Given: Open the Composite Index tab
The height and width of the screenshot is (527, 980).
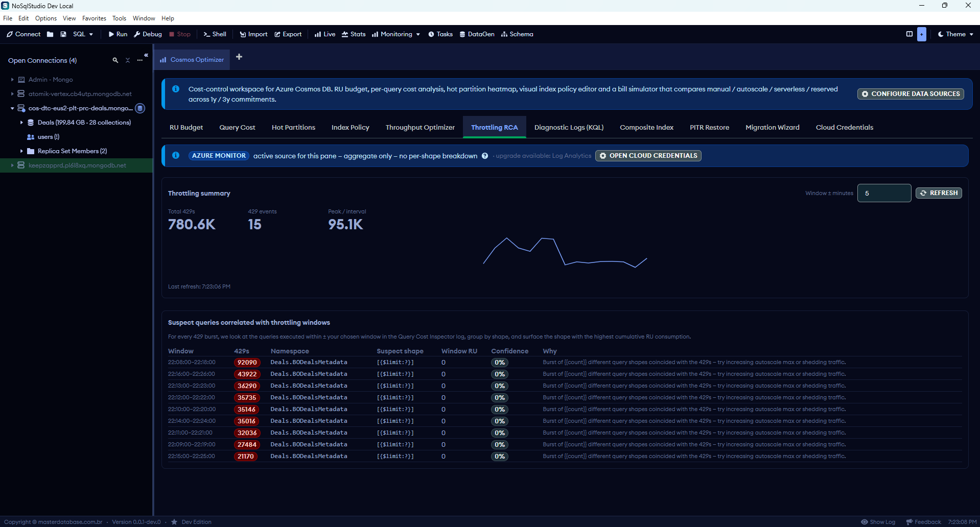Looking at the screenshot, I should [646, 127].
